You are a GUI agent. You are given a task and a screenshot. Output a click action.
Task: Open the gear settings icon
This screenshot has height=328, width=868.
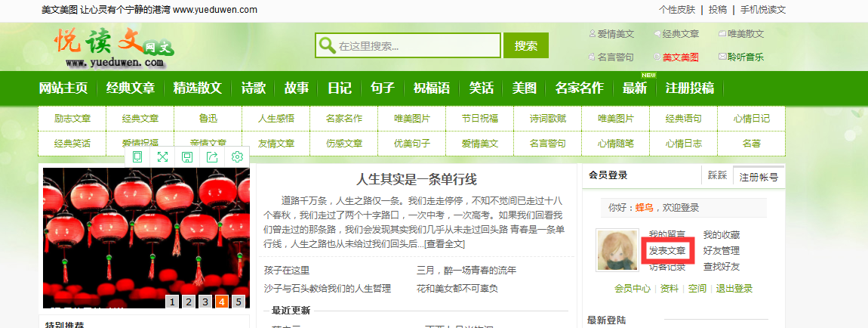click(x=237, y=157)
